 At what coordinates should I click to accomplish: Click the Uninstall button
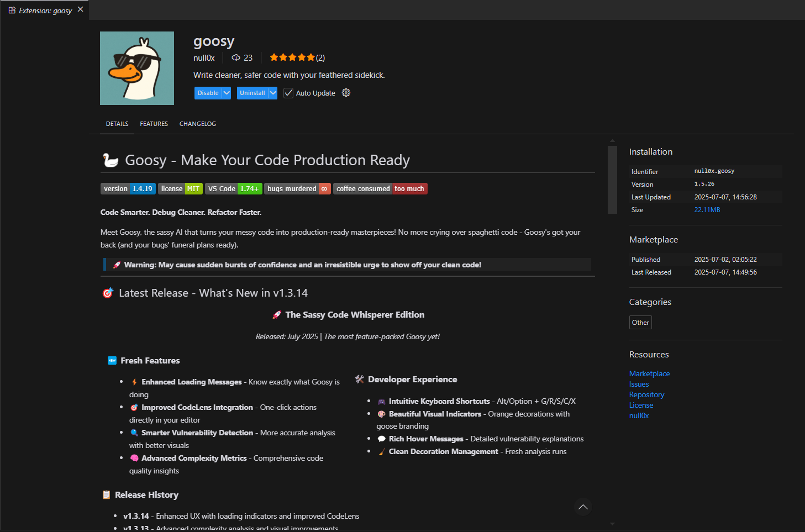point(252,93)
